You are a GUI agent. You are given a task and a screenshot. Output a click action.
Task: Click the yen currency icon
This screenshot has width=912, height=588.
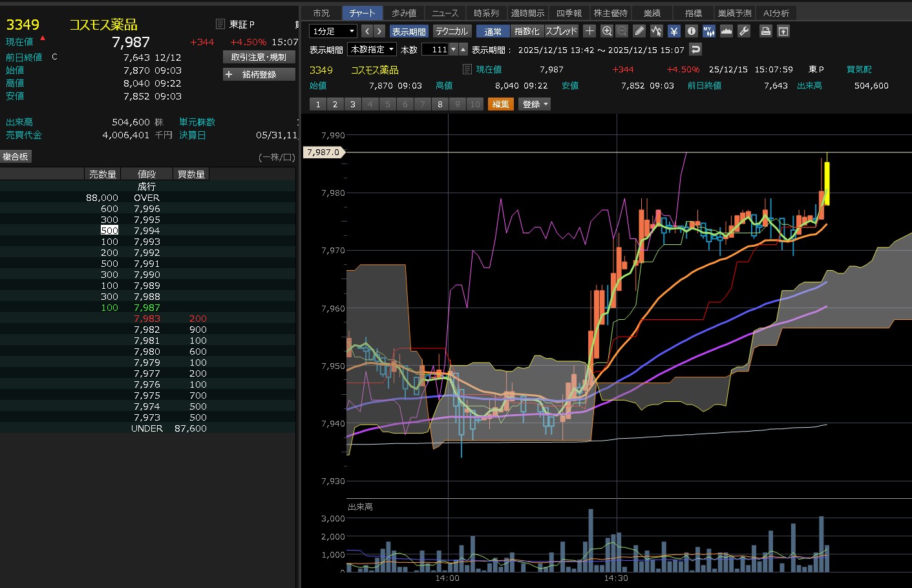674,31
